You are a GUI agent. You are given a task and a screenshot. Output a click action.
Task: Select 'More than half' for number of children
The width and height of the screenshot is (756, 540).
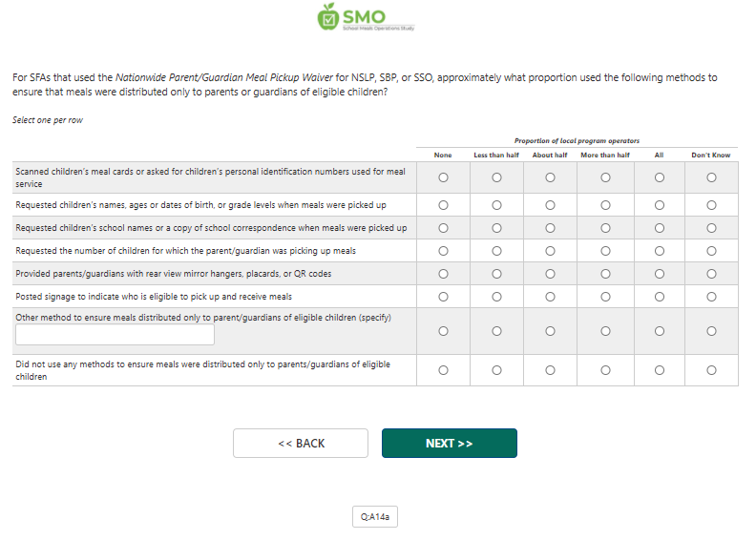click(x=605, y=251)
